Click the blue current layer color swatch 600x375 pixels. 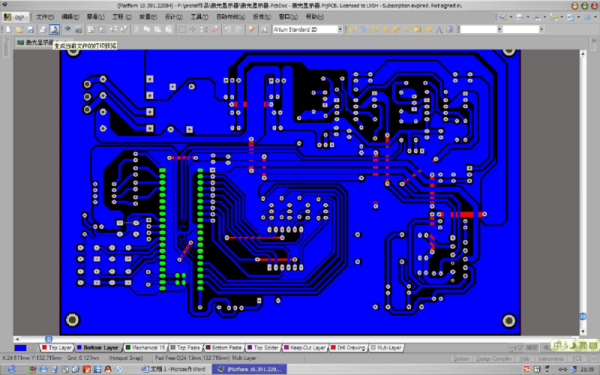tap(20, 348)
